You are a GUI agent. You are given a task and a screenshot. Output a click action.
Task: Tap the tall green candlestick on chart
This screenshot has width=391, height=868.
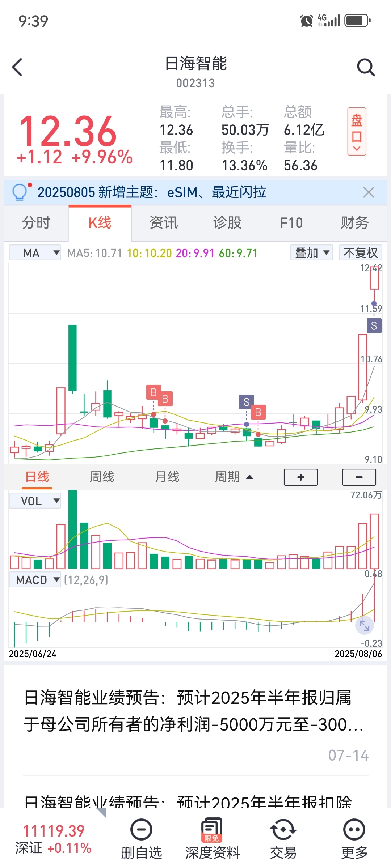point(72,358)
